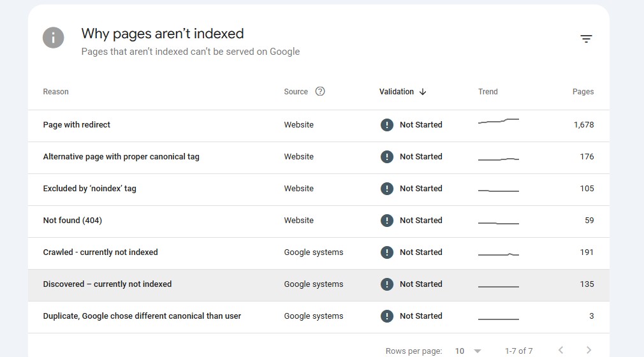Click Google systems in Crawled row
This screenshot has height=357, width=644.
click(313, 252)
